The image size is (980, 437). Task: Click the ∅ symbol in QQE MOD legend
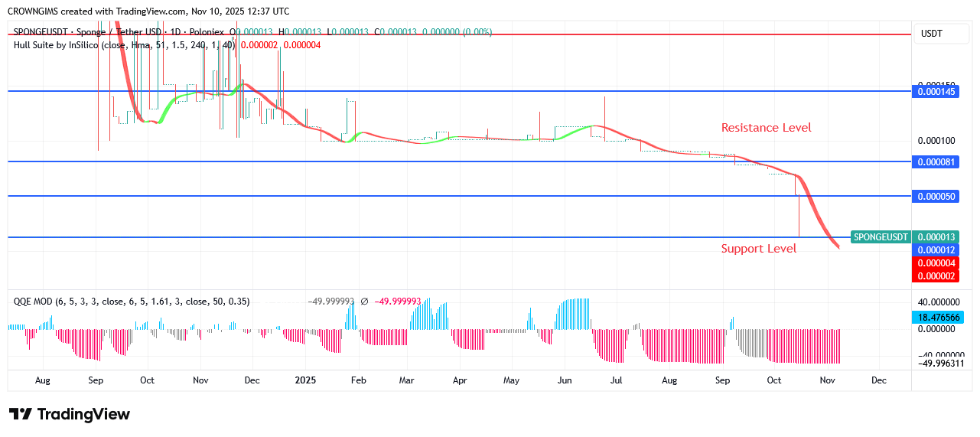click(x=364, y=302)
